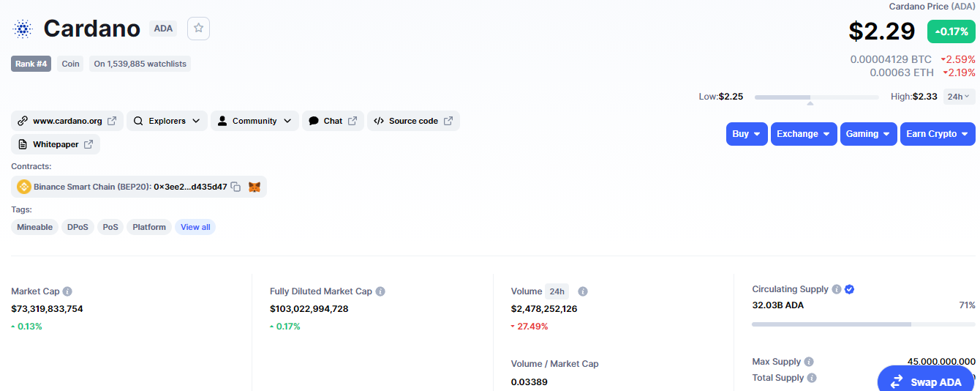This screenshot has width=980, height=391.
Task: Change the Volume 24h period selector
Action: 557,291
